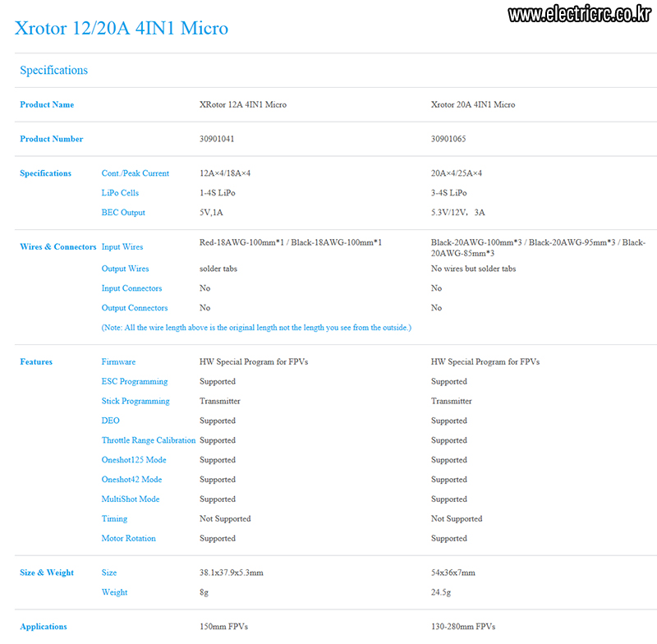Select the 'Input Wires' label
The height and width of the screenshot is (644, 657).
coord(122,246)
